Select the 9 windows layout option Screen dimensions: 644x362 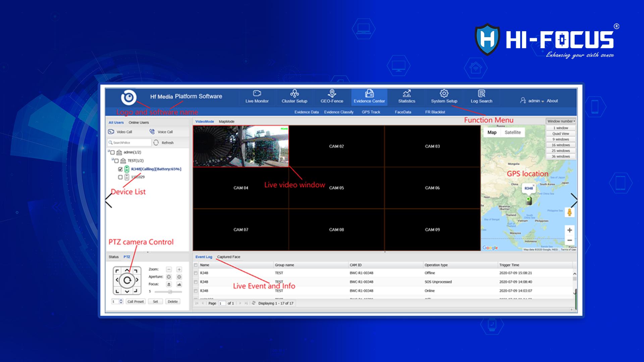(x=561, y=139)
